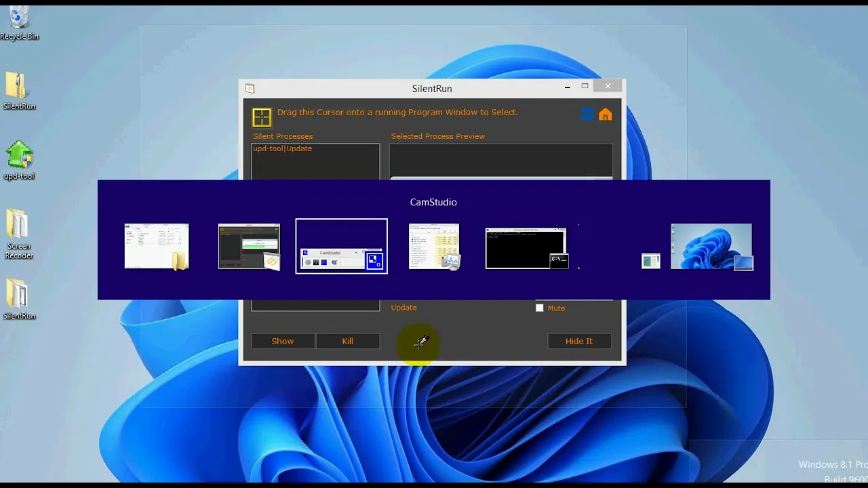Screen dimensions: 868x488
Task: Switch to Command Prompt thumbnail
Action: click(526, 248)
